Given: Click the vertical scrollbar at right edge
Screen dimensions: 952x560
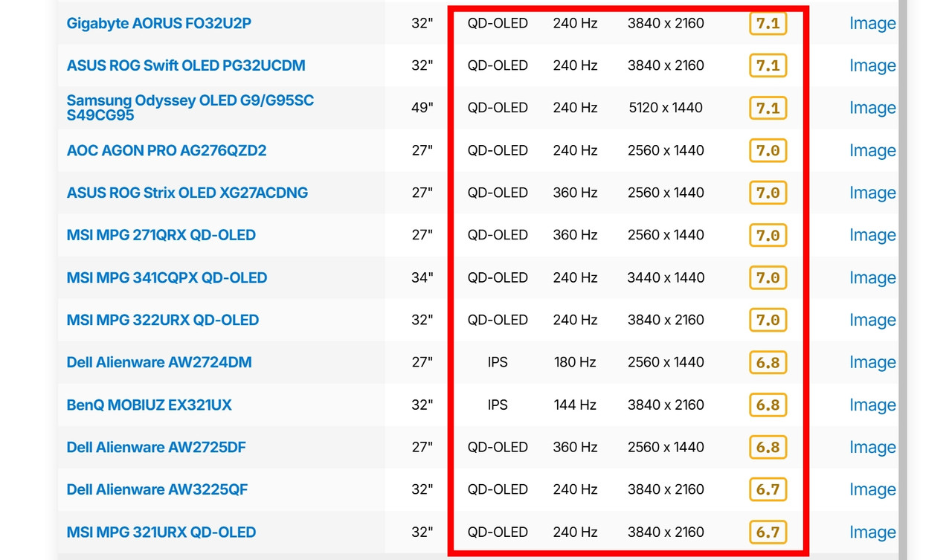Looking at the screenshot, I should [x=903, y=280].
